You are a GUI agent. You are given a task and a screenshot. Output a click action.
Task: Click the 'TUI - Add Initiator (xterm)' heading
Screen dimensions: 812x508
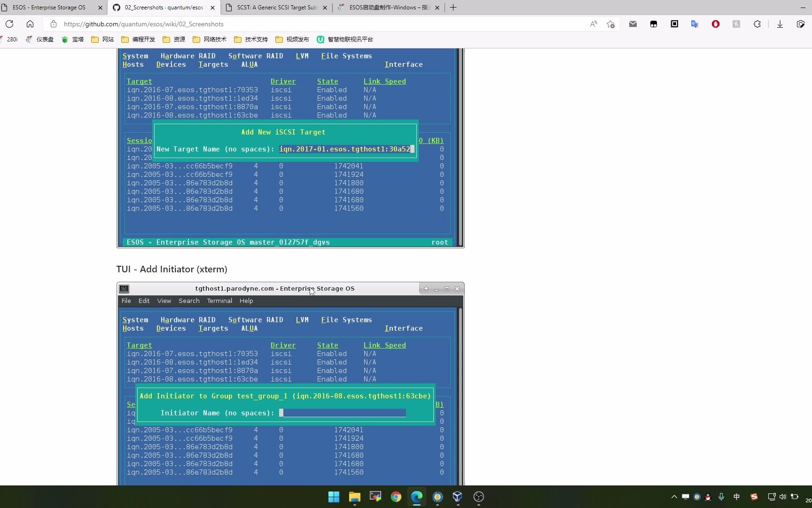[x=172, y=269]
